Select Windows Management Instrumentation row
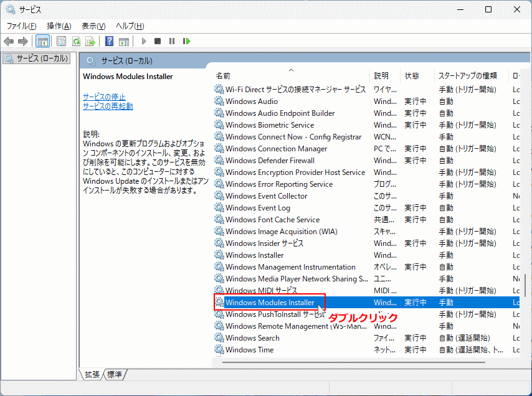This screenshot has width=532, height=396. click(x=367, y=267)
